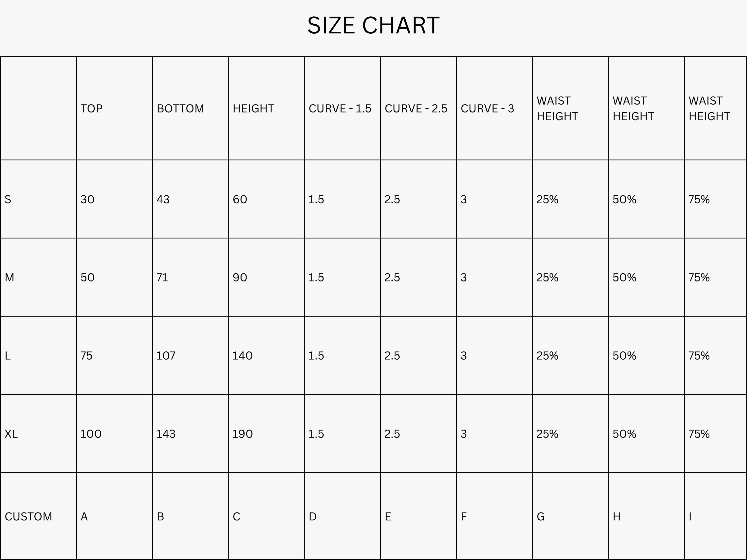Screen dimensions: 747x560
Task: Select the CUSTOM row label
Action: (28, 516)
